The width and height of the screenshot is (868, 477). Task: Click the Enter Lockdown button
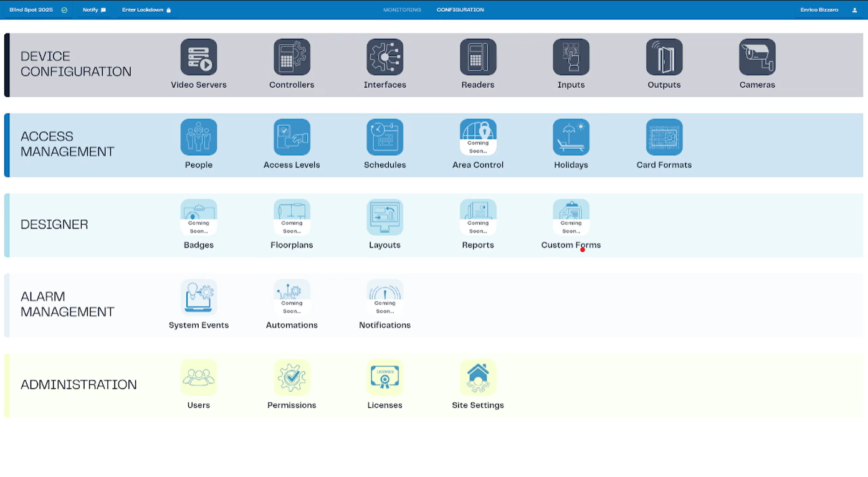[146, 9]
